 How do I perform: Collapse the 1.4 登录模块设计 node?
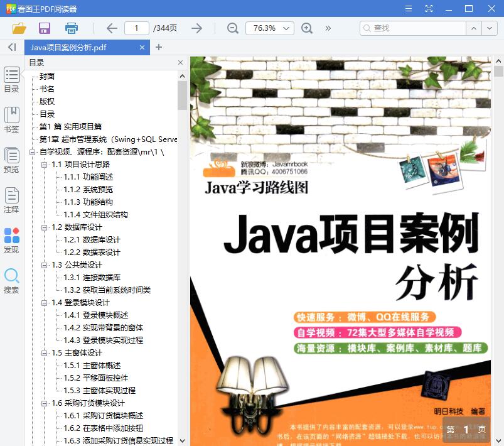[44, 303]
